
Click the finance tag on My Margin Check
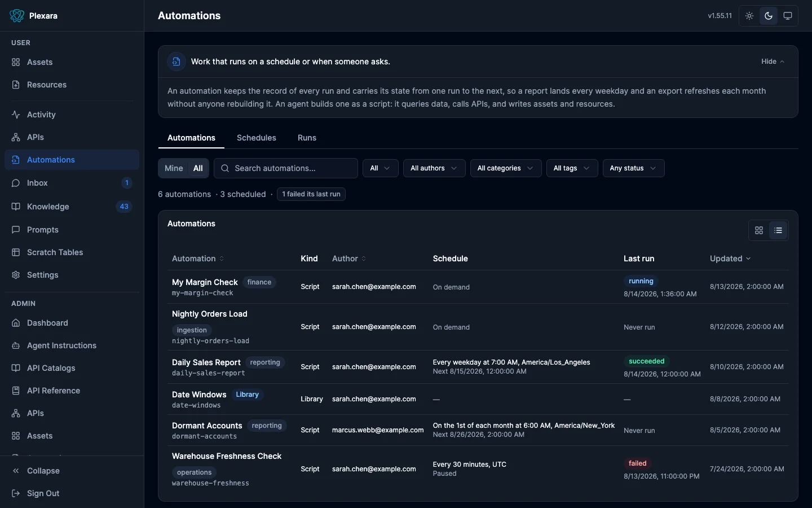click(259, 282)
